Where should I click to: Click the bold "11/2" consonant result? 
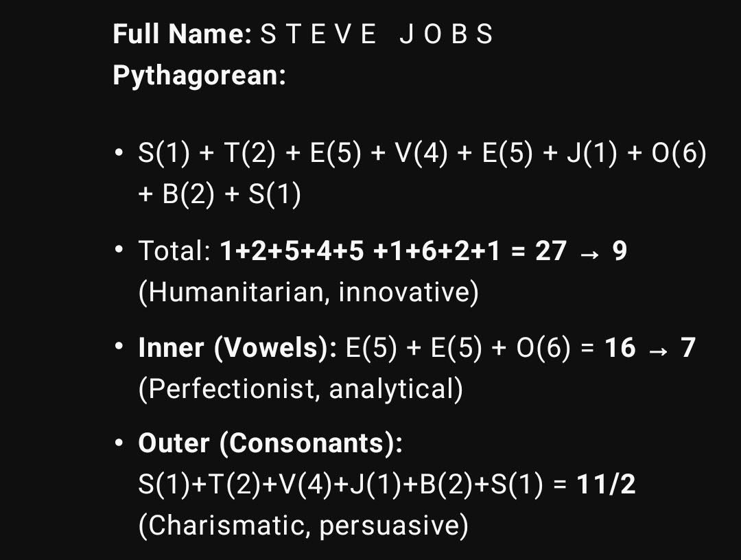(x=607, y=485)
